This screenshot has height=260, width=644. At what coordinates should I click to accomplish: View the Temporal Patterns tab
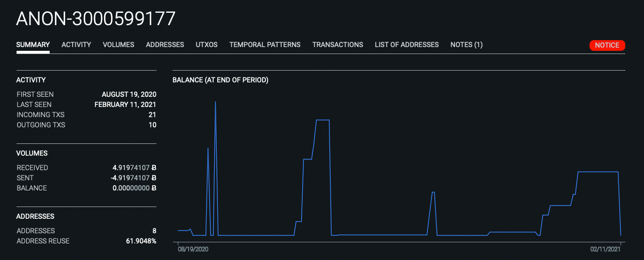click(265, 45)
